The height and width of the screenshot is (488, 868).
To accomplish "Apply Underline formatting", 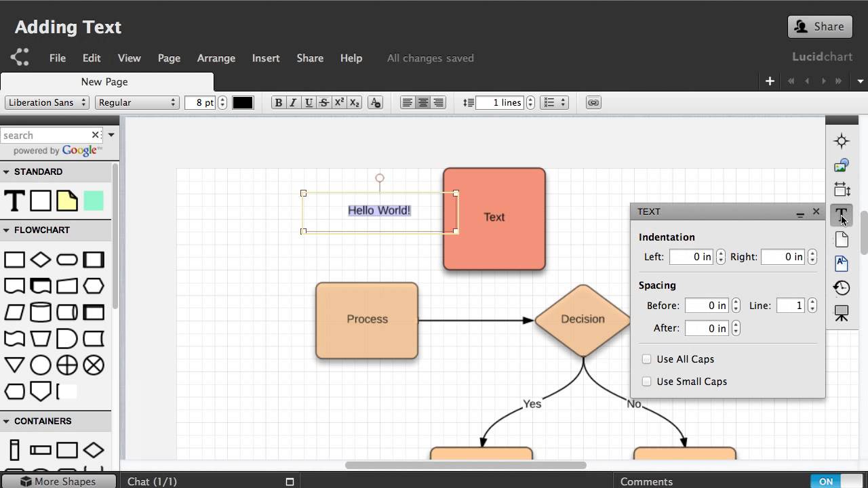I will tap(309, 103).
